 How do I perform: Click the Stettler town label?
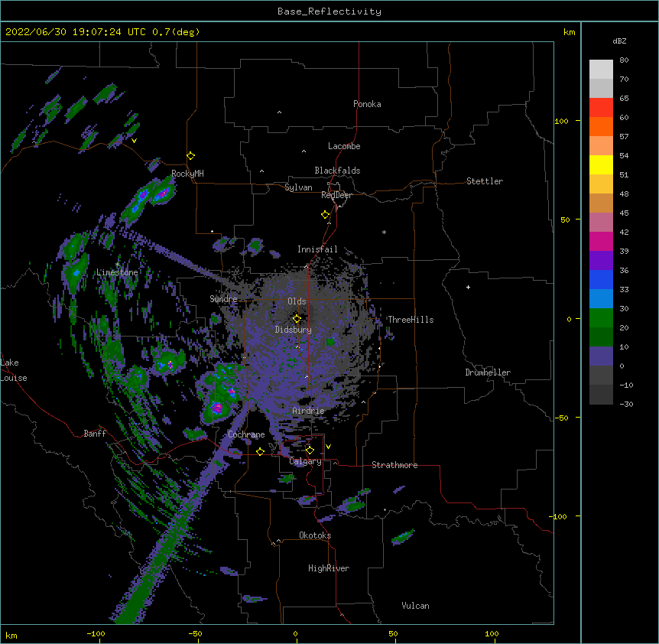485,181
